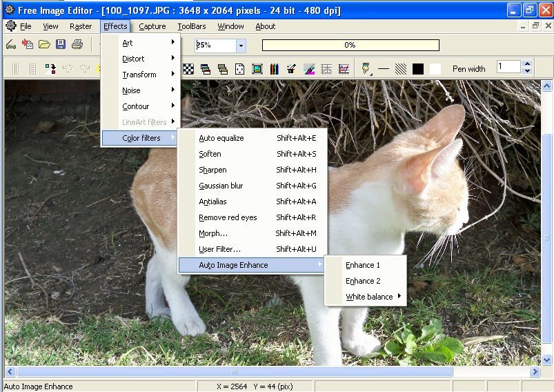Click the checkerboard pattern icon
The width and height of the screenshot is (554, 392).
(x=188, y=69)
